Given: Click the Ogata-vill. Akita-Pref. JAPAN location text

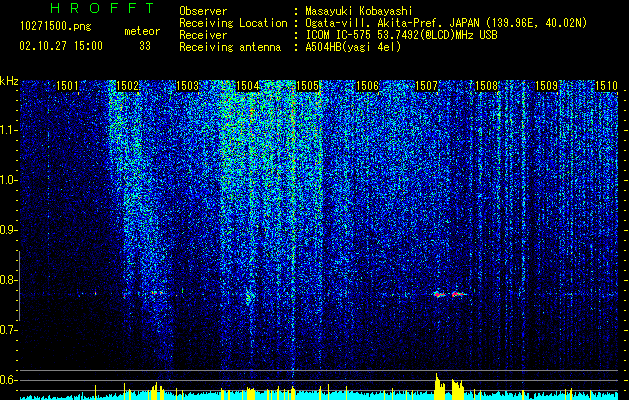Looking at the screenshot, I should click(446, 23).
